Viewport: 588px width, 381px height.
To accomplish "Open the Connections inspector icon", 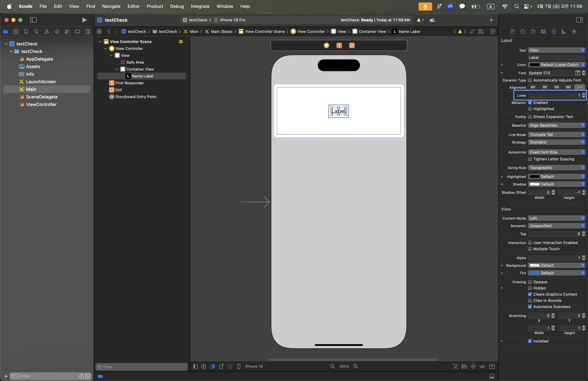I will [x=574, y=31].
